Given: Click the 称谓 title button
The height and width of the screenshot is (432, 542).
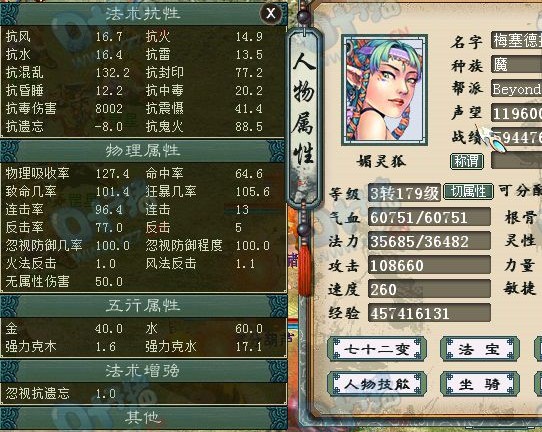Looking at the screenshot, I should click(x=467, y=161).
